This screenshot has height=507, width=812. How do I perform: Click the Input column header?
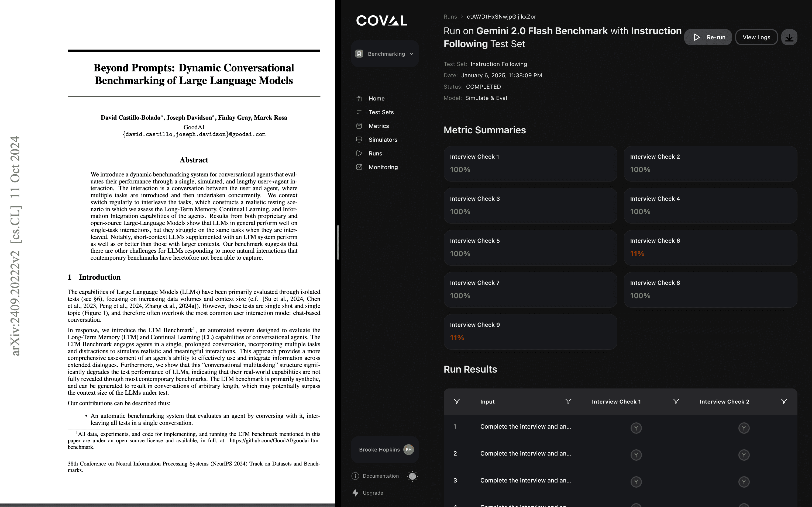[487, 401]
